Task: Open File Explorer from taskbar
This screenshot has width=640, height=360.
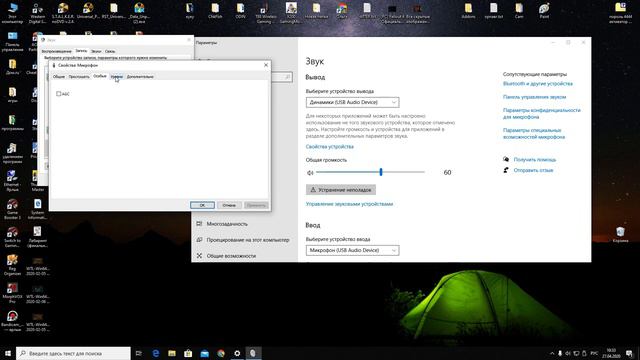Action: click(x=172, y=353)
